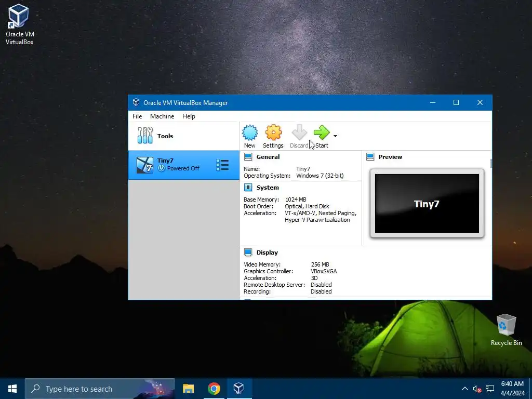
Task: Open Settings via the orange gear icon
Action: pyautogui.click(x=273, y=132)
